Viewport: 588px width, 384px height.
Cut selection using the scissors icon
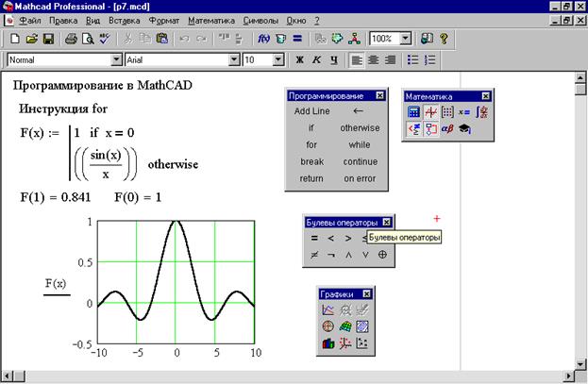click(x=127, y=39)
